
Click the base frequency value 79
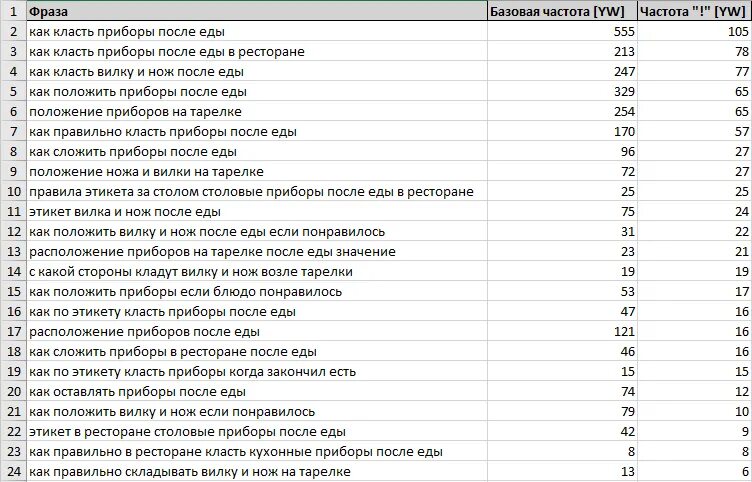tap(628, 412)
